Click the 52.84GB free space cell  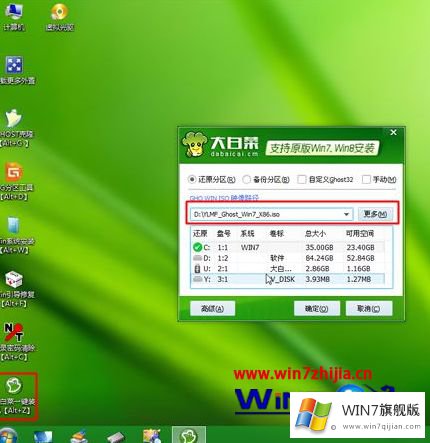point(360,258)
